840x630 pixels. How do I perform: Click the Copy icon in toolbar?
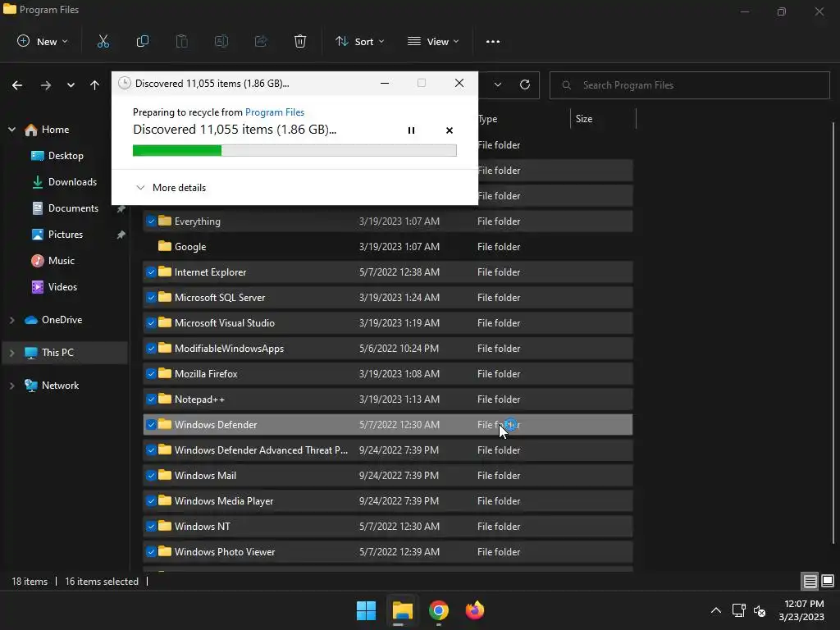pyautogui.click(x=143, y=41)
